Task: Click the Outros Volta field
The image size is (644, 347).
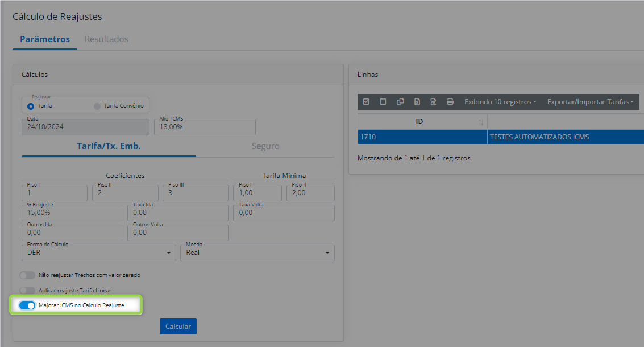Action: (178, 233)
